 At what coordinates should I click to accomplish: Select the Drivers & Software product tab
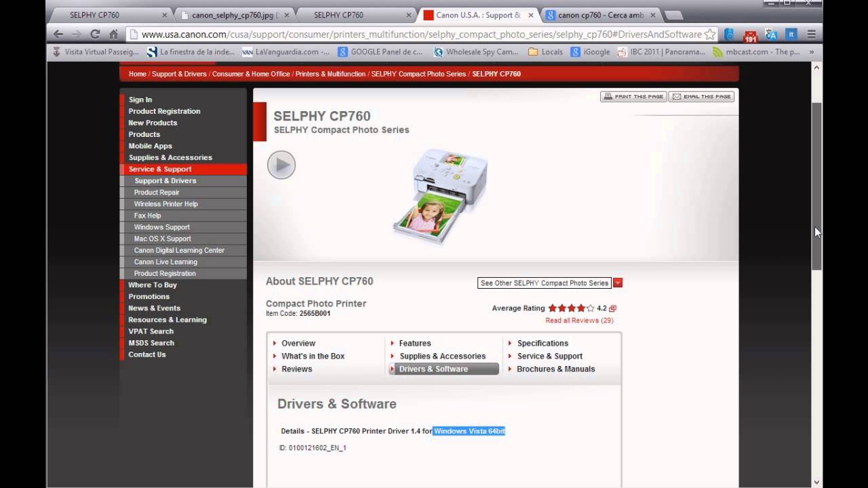point(443,369)
